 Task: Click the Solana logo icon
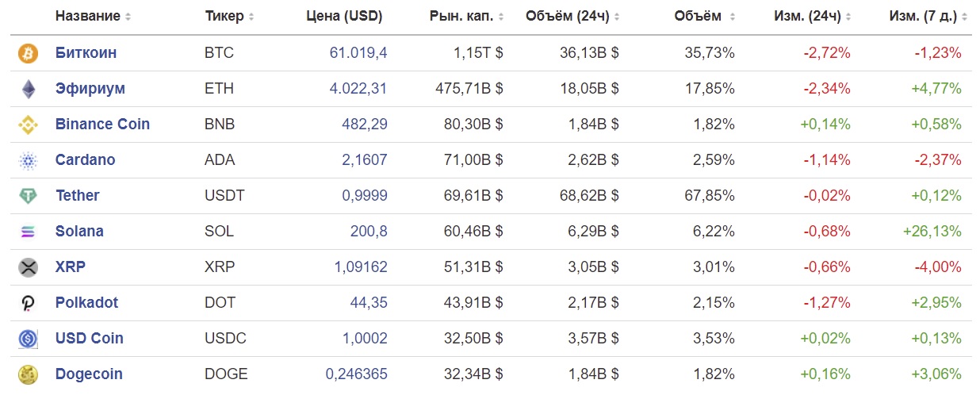click(x=28, y=232)
